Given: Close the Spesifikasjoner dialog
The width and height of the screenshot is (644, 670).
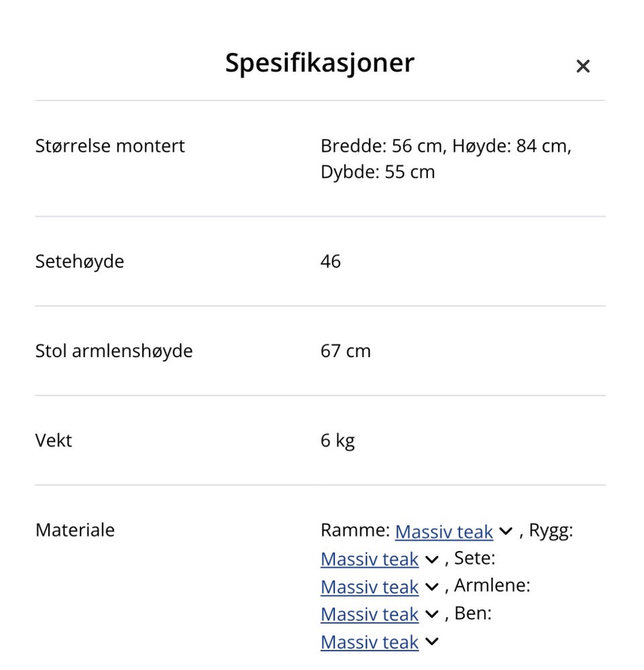Looking at the screenshot, I should [583, 66].
